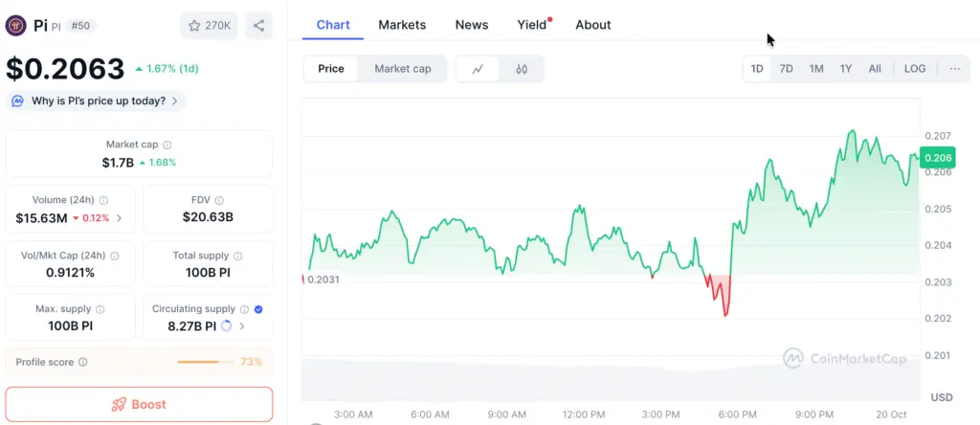This screenshot has width=980, height=425.
Task: Click the share icon button
Action: 259,26
